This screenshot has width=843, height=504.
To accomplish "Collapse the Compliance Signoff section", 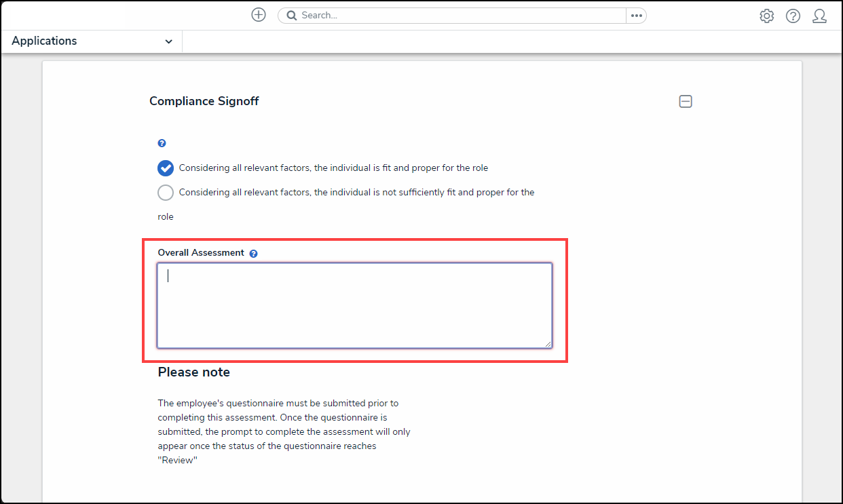I will pyautogui.click(x=686, y=102).
